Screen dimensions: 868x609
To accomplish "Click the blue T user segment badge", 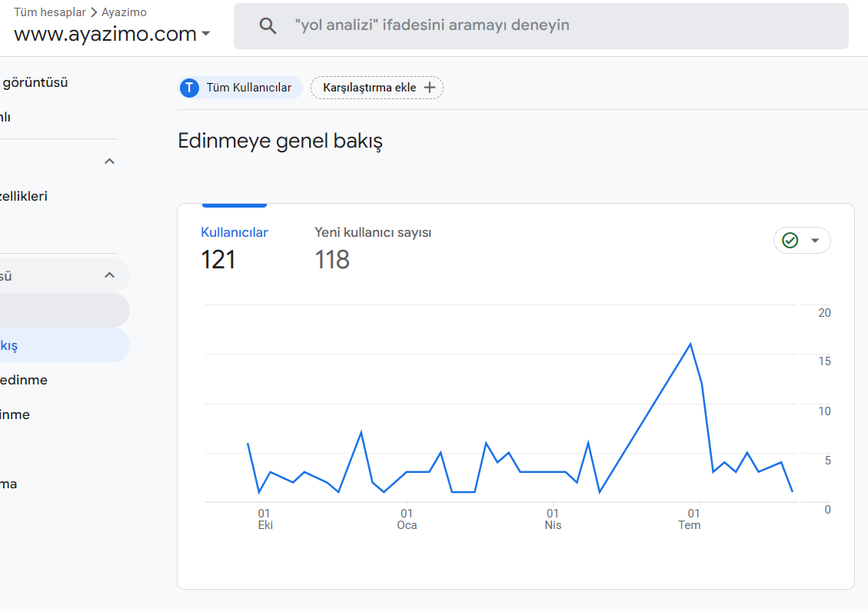I will [189, 88].
